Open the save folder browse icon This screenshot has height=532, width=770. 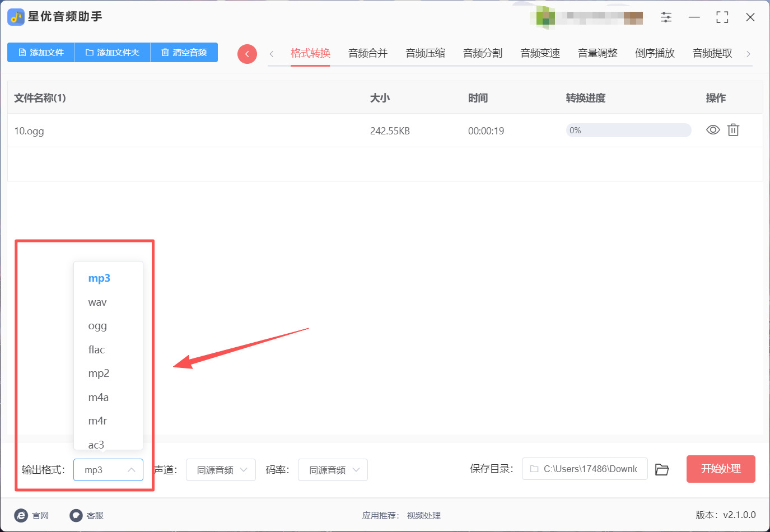point(662,469)
